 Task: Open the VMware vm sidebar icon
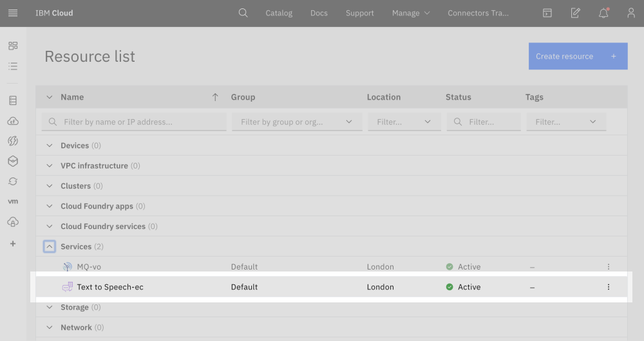tap(13, 201)
